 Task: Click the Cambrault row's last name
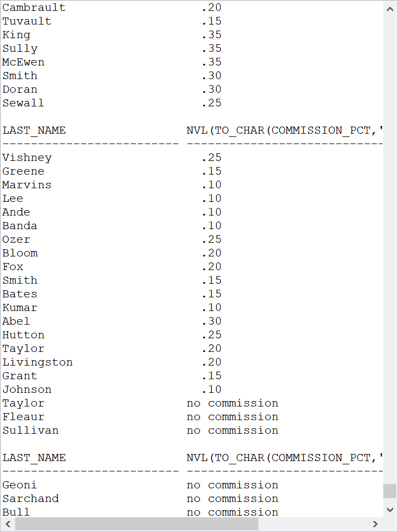(x=34, y=8)
